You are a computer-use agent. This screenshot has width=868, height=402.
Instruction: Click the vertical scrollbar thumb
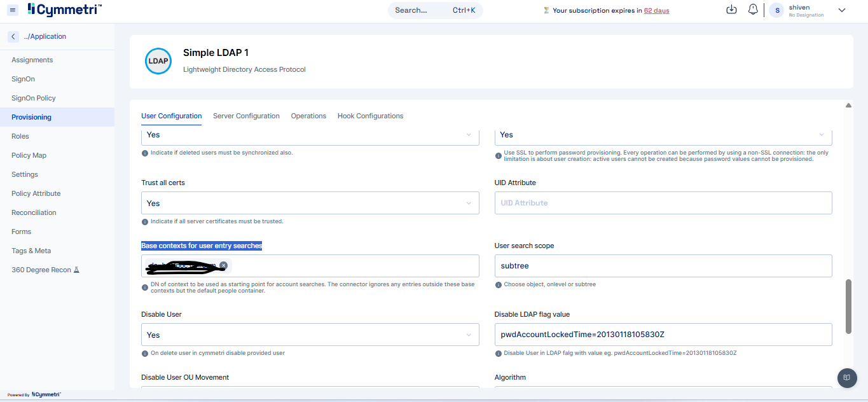[848, 306]
